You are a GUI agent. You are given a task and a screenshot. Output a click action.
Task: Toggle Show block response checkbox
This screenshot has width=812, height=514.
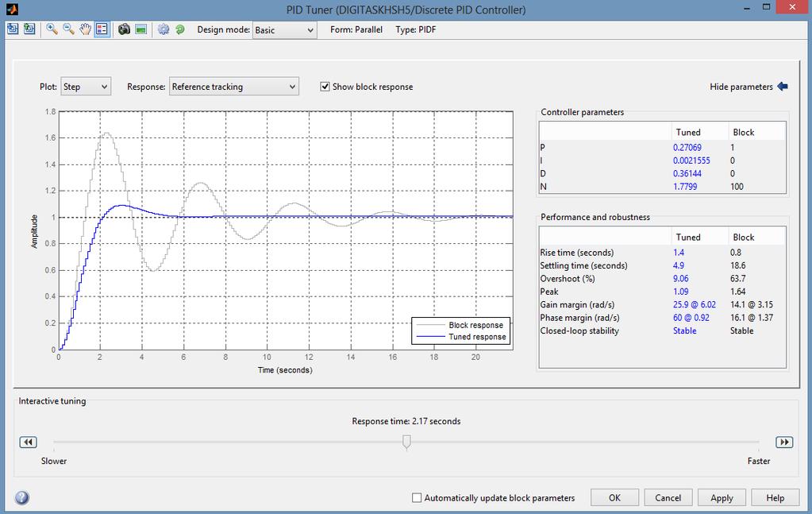click(x=325, y=87)
